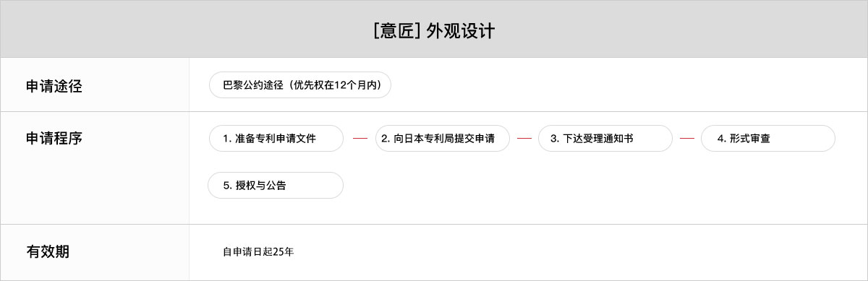Image resolution: width=868 pixels, height=281 pixels.
Task: Click the dash connector between steps 2 and 3
Action: [524, 138]
